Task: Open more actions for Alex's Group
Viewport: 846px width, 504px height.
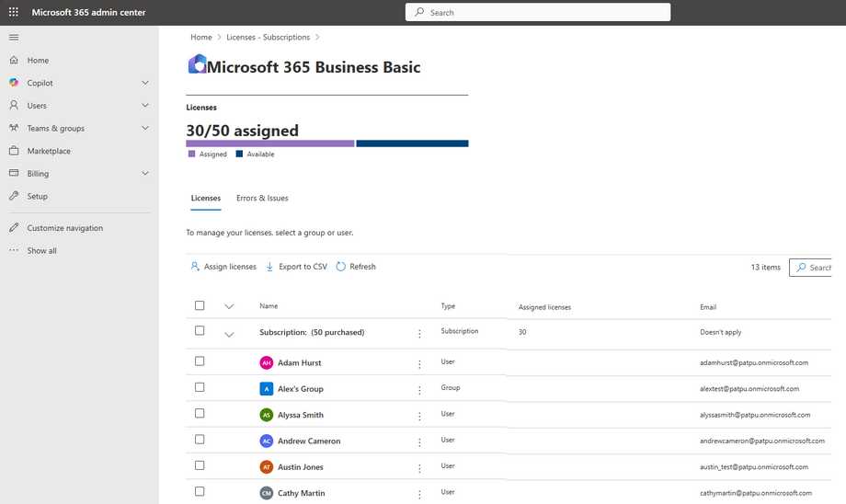Action: click(419, 389)
